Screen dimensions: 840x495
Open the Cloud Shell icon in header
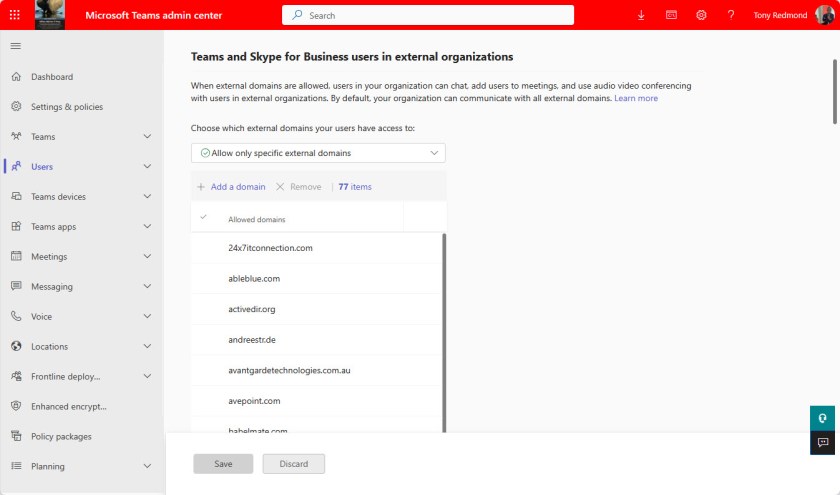pyautogui.click(x=671, y=15)
